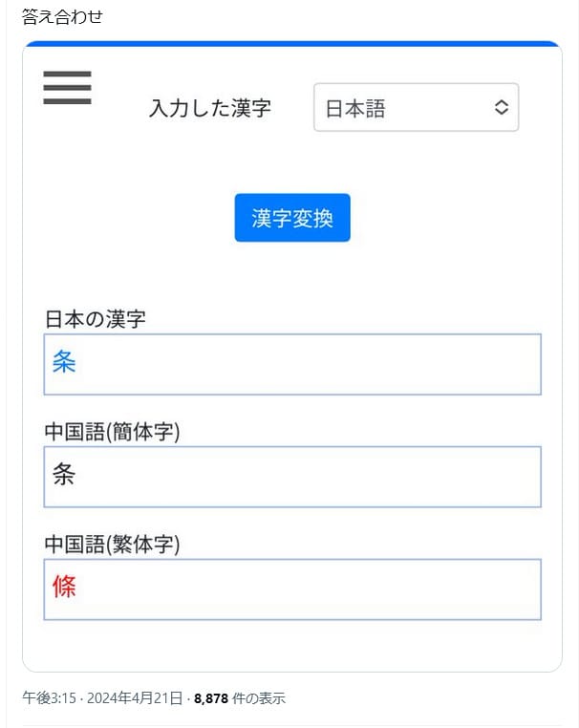Click the blue top border of card

(292, 44)
